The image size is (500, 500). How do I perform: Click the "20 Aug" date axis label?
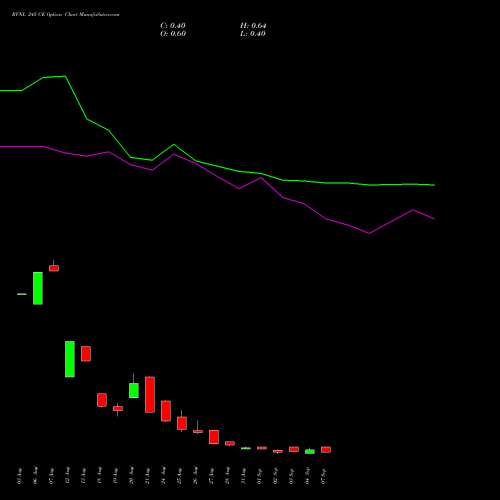tap(131, 476)
